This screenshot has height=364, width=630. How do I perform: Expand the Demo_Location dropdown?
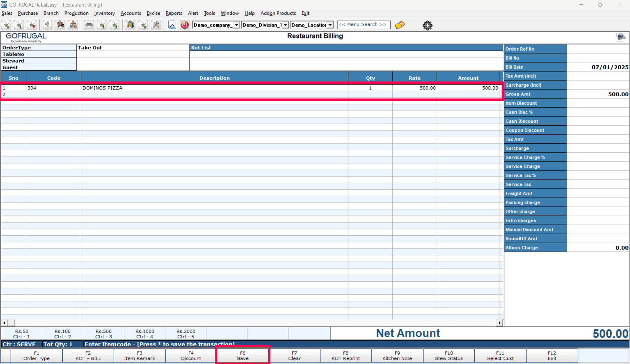330,25
